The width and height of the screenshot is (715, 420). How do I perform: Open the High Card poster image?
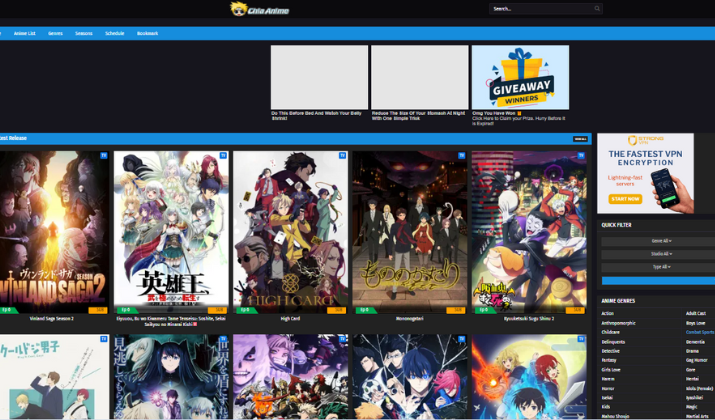[x=290, y=233]
